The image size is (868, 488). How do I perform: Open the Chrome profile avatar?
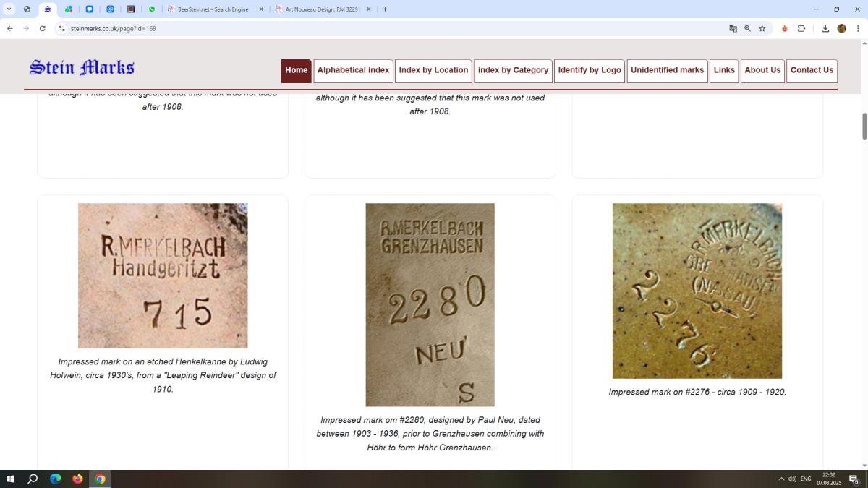pyautogui.click(x=842, y=28)
